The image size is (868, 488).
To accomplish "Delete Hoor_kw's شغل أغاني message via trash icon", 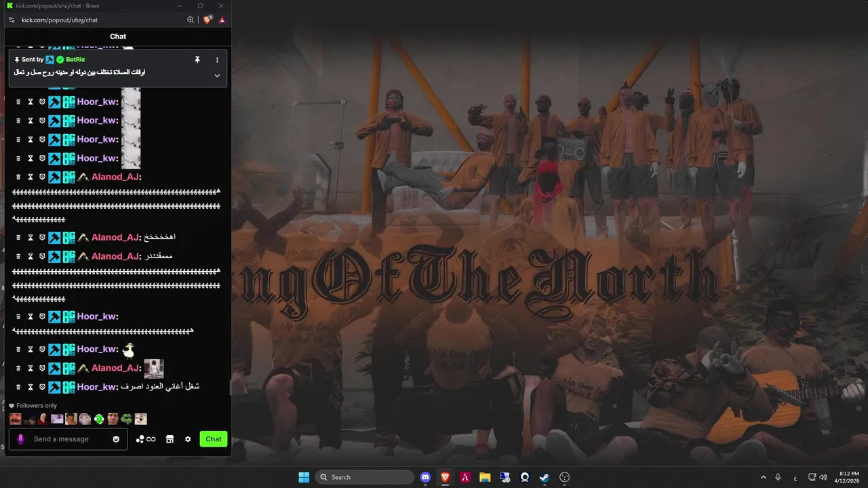I will (x=18, y=387).
